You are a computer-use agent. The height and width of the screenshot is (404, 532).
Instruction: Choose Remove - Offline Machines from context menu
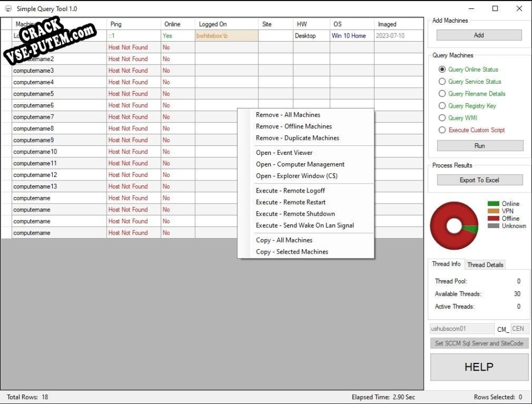pyautogui.click(x=293, y=127)
